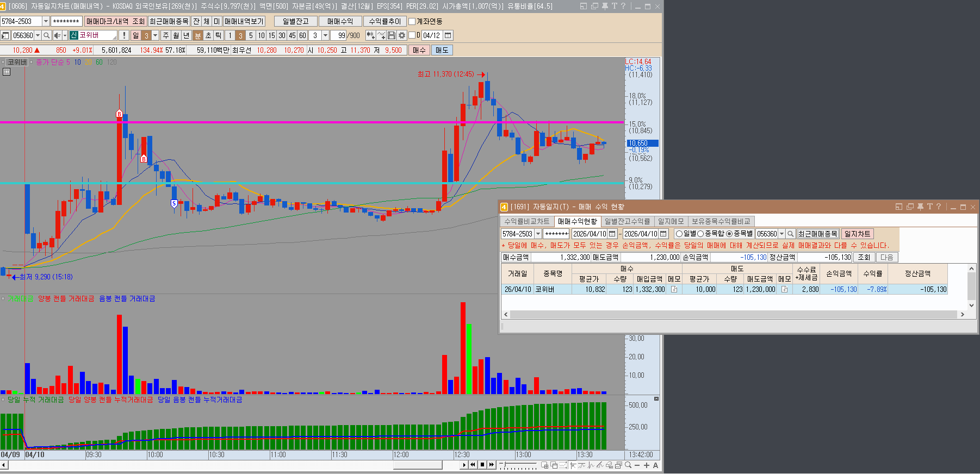Stop the chart replay
980x474 pixels.
click(482, 465)
